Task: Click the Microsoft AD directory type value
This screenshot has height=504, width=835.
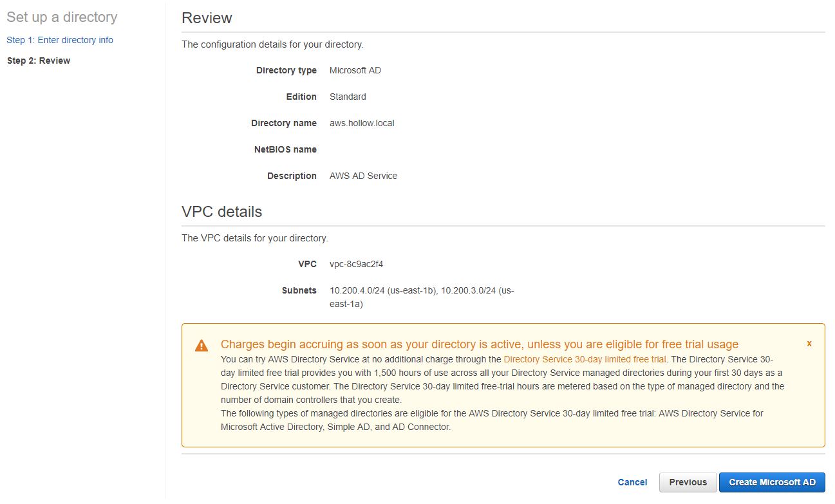Action: click(355, 70)
